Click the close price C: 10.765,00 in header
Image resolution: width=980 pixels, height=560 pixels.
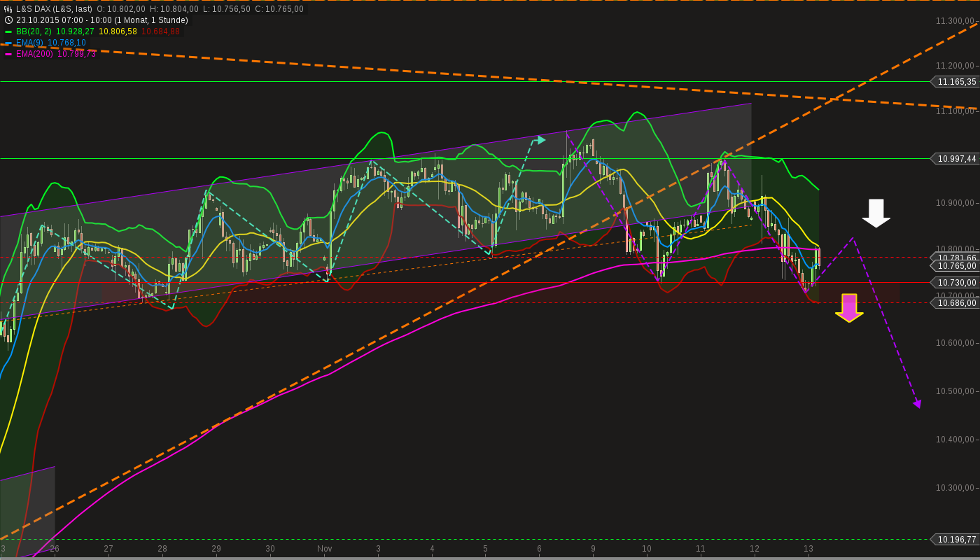coord(279,9)
